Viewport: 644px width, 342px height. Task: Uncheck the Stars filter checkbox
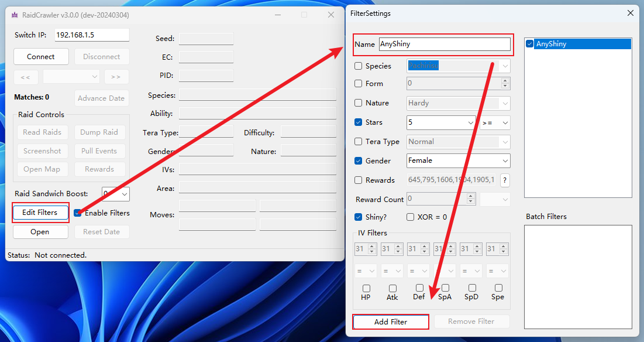359,122
